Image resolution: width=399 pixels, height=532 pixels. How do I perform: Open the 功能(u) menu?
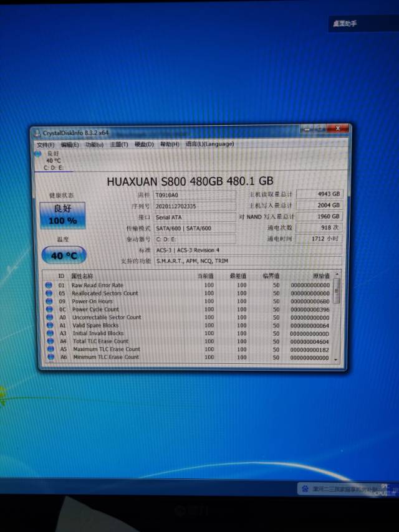(x=94, y=145)
